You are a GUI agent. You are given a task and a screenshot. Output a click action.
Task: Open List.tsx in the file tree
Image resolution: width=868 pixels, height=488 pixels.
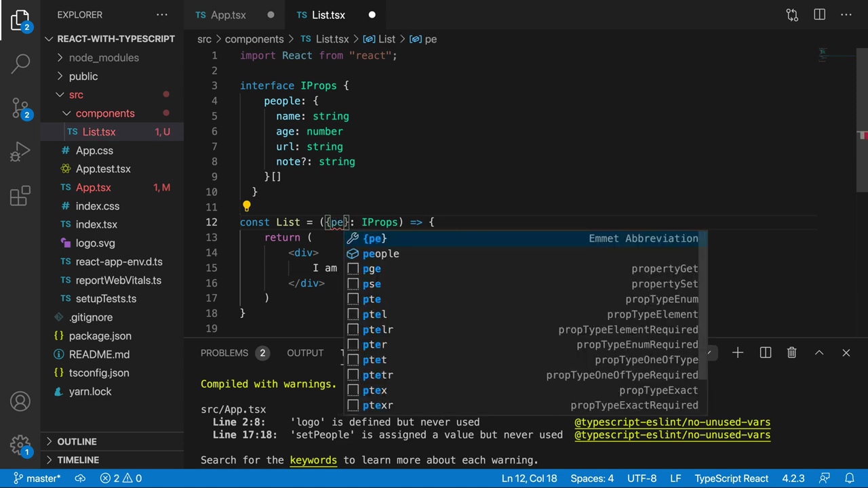(112, 131)
